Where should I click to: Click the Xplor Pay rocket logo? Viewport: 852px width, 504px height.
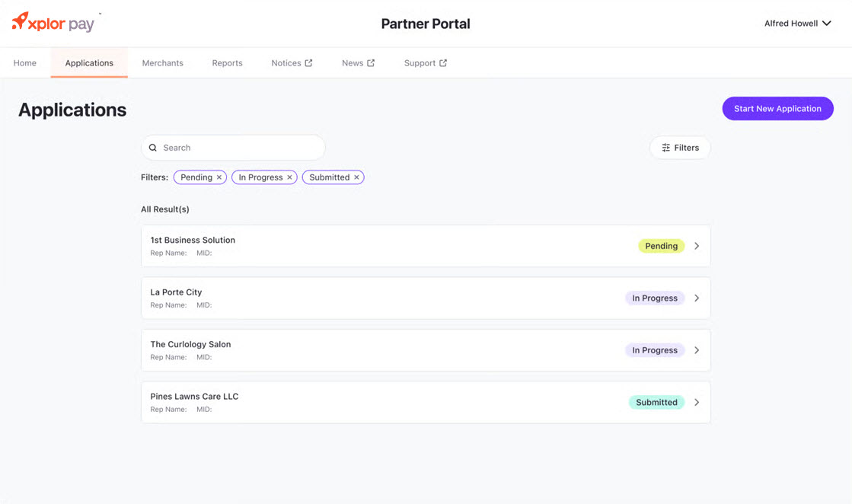(x=21, y=21)
